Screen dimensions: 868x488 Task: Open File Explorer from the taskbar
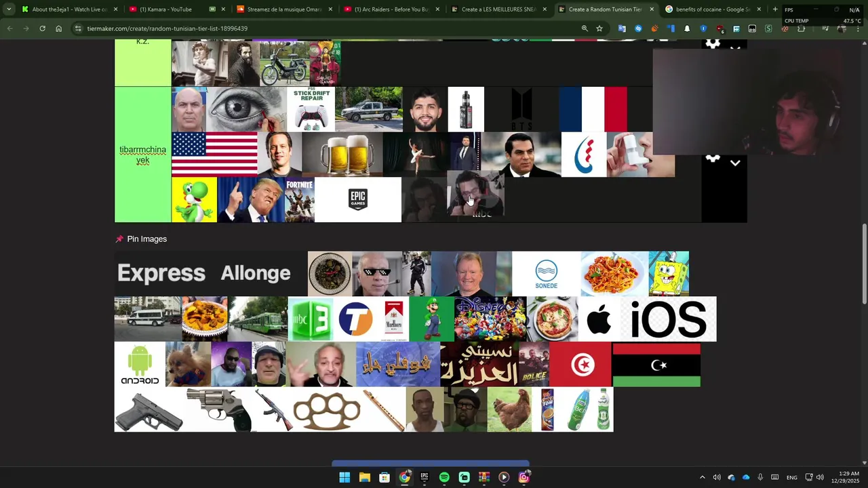tap(364, 477)
